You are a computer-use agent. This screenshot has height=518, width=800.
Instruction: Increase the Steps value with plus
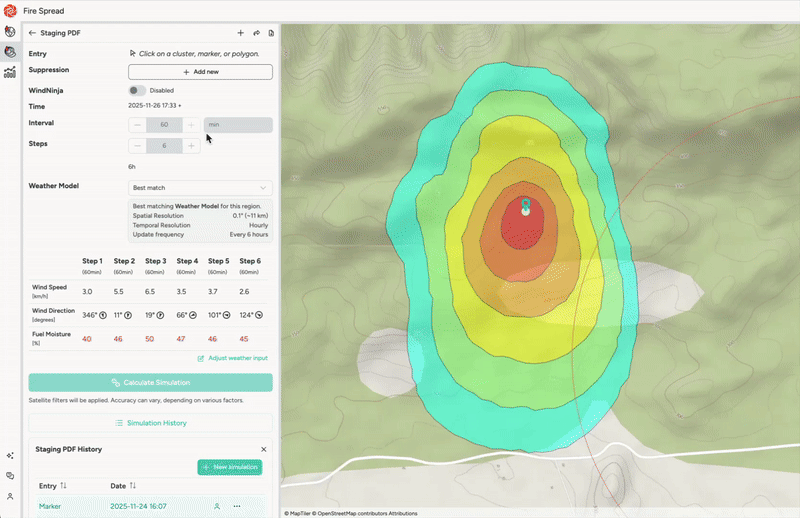191,146
